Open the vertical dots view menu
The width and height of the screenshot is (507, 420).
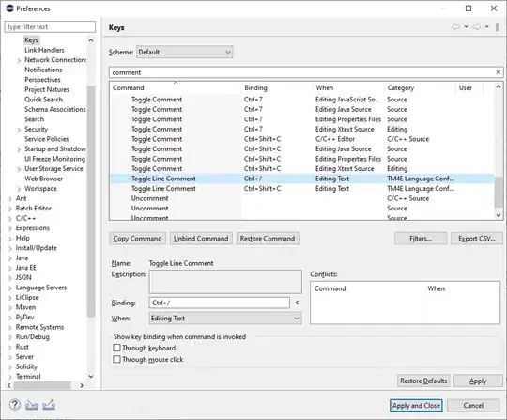point(497,27)
